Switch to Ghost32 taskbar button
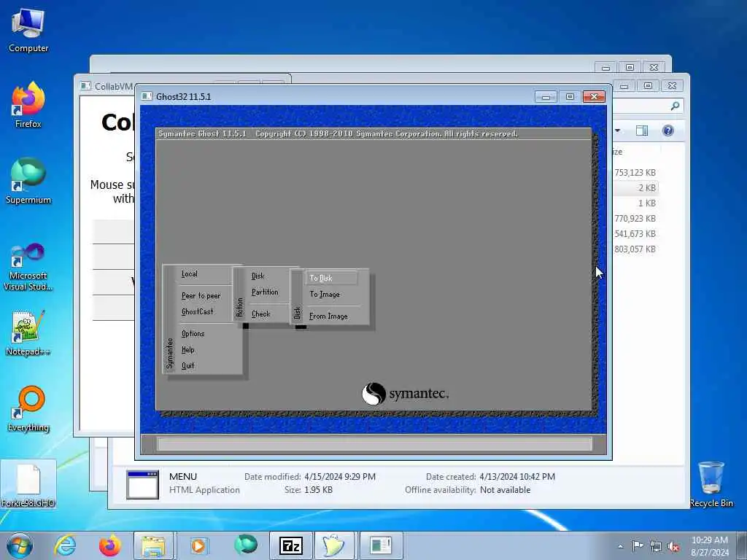 click(334, 545)
